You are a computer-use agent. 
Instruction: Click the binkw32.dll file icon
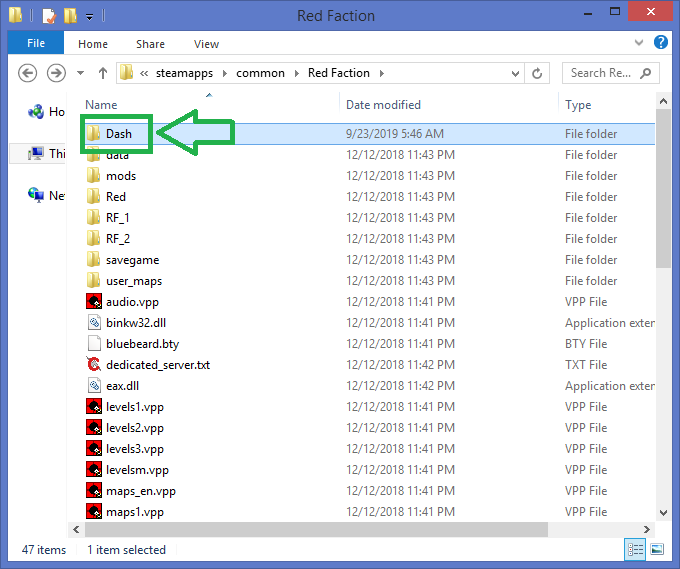pyautogui.click(x=93, y=323)
